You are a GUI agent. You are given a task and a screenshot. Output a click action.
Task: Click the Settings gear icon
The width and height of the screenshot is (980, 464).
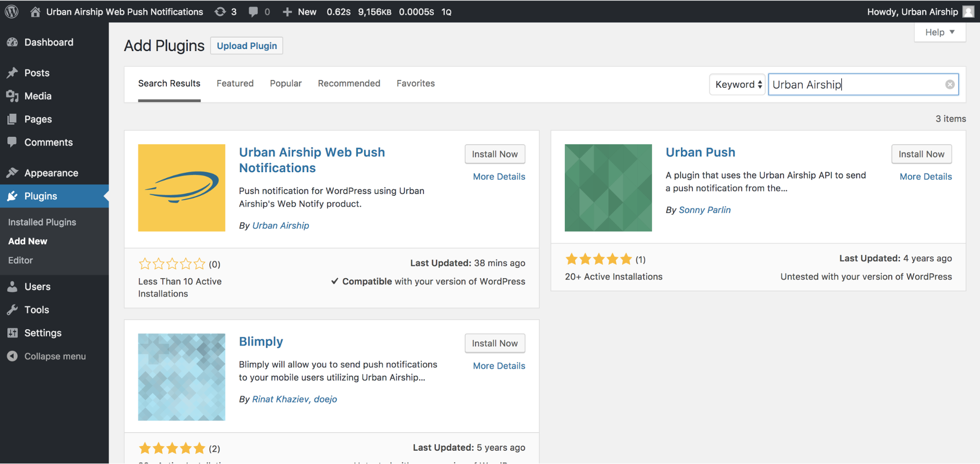[13, 333]
